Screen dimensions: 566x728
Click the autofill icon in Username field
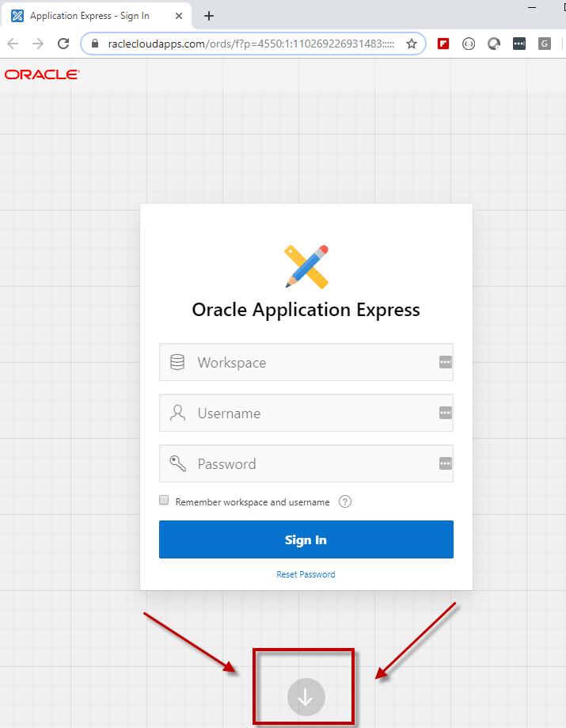tap(446, 413)
